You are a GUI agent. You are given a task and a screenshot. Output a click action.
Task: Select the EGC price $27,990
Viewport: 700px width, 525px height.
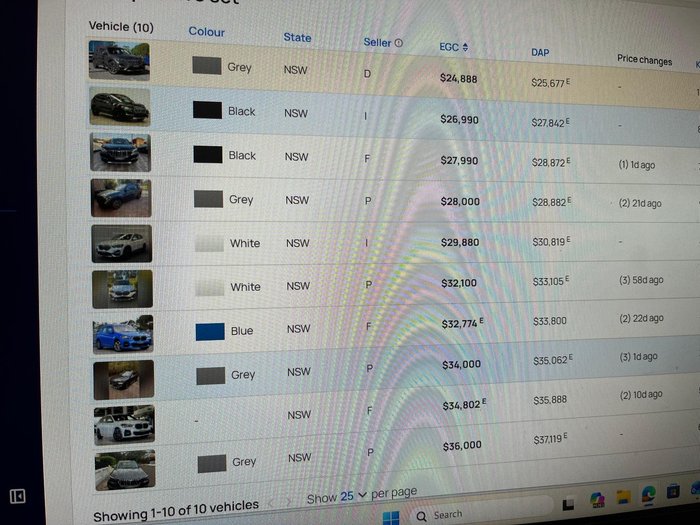pos(459,160)
